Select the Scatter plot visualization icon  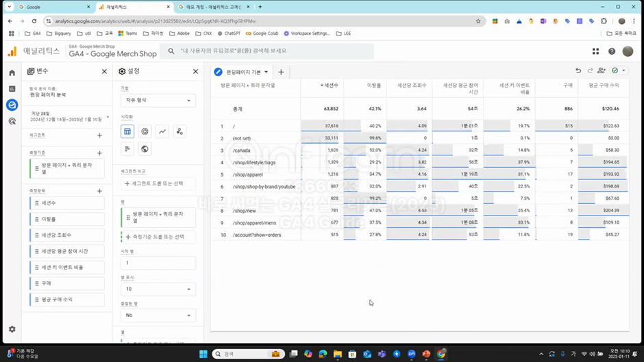tap(179, 131)
